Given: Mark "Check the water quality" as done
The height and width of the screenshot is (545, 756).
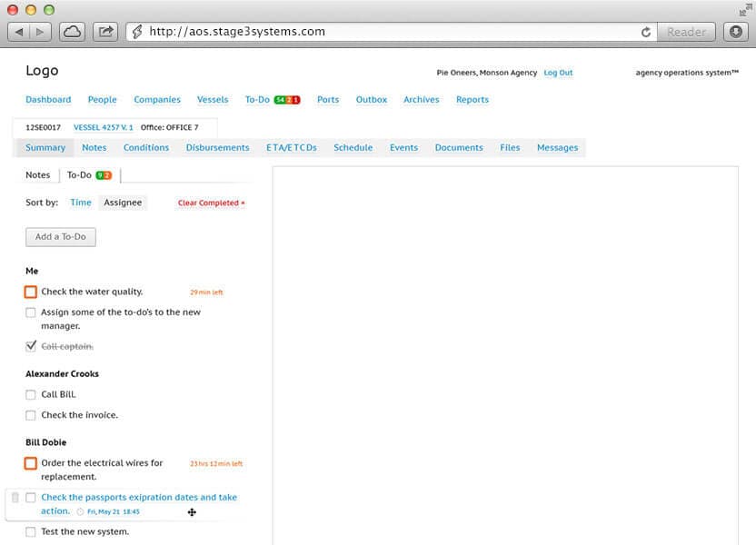Looking at the screenshot, I should [x=28, y=292].
